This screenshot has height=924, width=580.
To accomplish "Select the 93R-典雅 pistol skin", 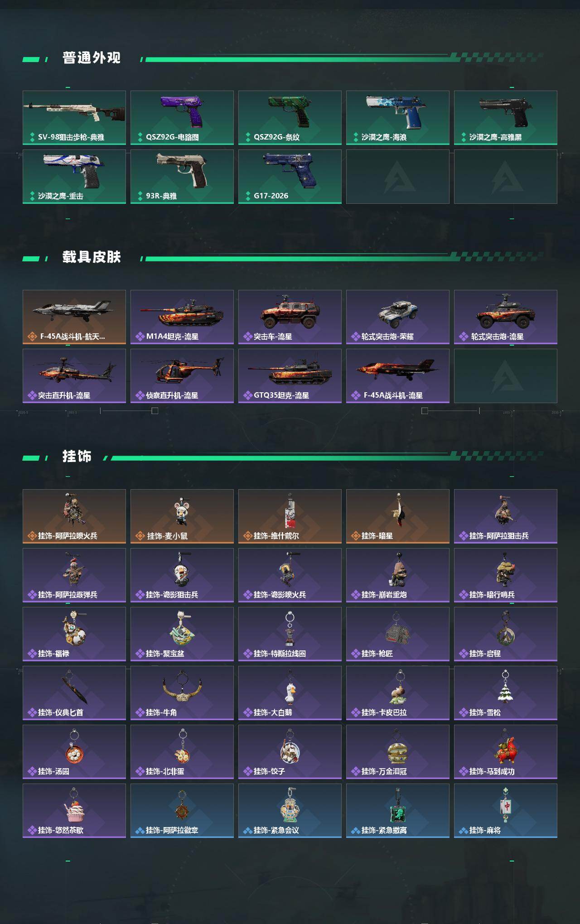I will pyautogui.click(x=182, y=177).
